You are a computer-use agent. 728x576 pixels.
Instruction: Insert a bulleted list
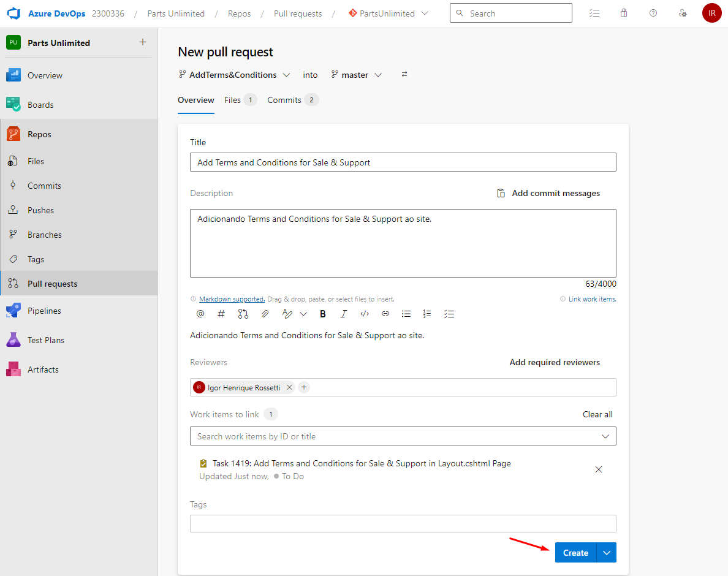tap(406, 314)
